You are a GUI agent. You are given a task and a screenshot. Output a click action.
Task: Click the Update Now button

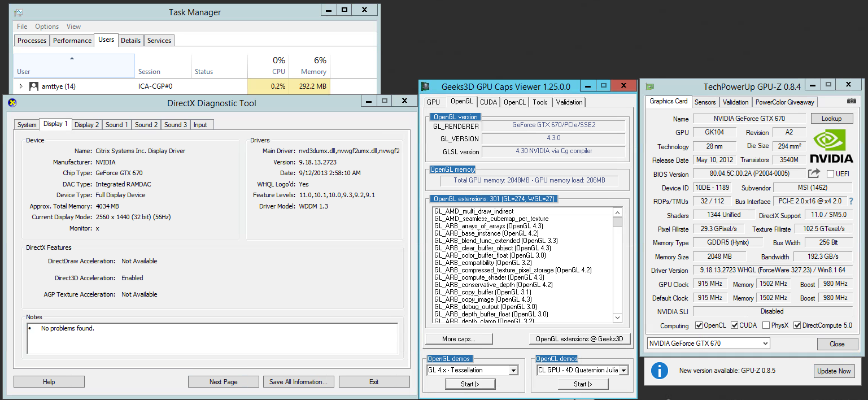834,371
